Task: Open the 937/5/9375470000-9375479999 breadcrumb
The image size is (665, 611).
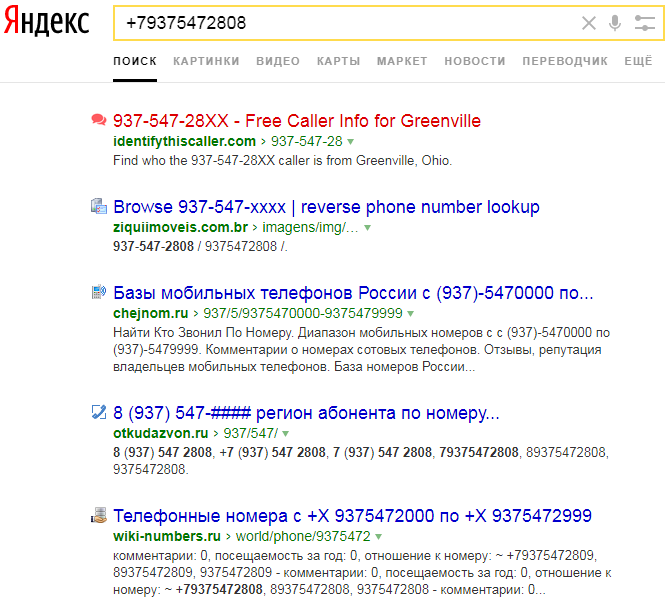Action: (303, 313)
